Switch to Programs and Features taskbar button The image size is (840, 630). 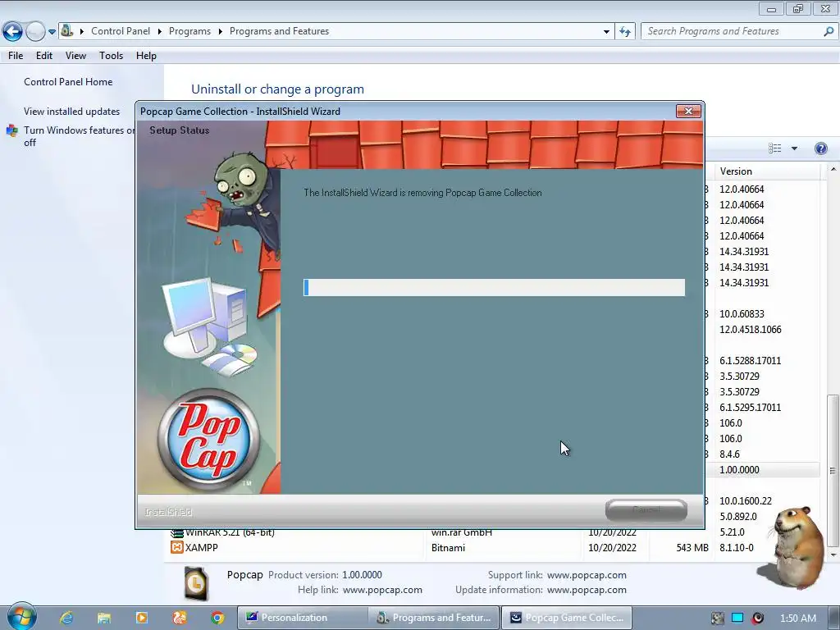point(434,618)
